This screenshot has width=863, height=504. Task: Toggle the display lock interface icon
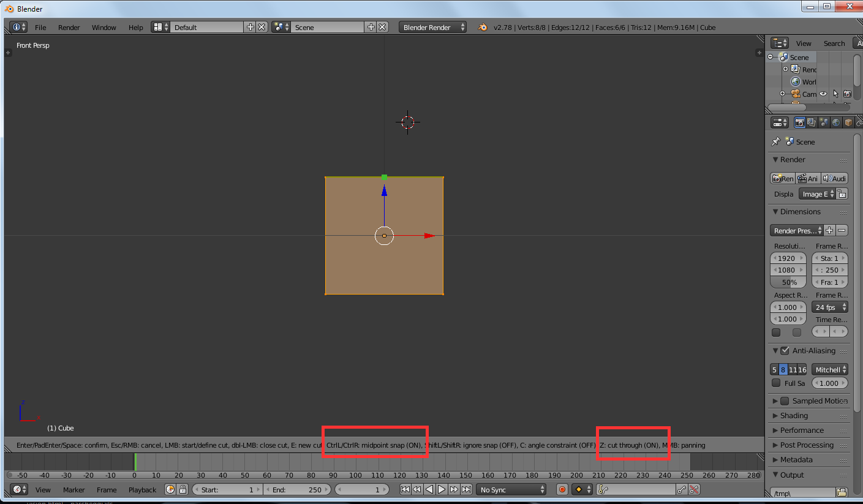point(842,194)
